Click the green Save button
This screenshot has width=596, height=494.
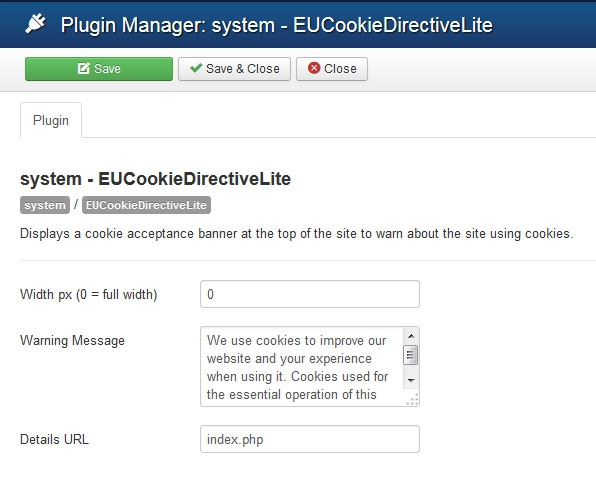99,69
